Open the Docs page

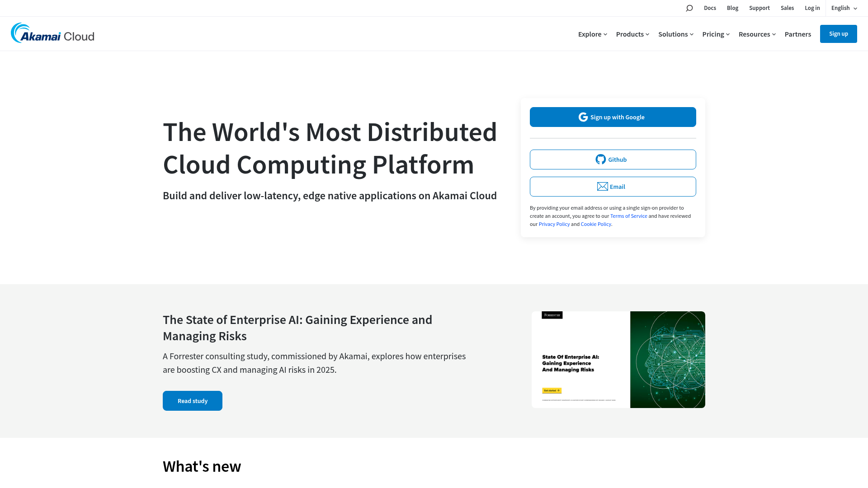click(x=710, y=8)
